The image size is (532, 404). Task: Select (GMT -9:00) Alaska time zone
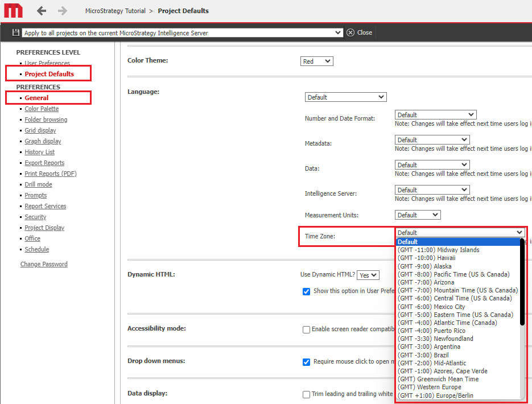[458, 266]
